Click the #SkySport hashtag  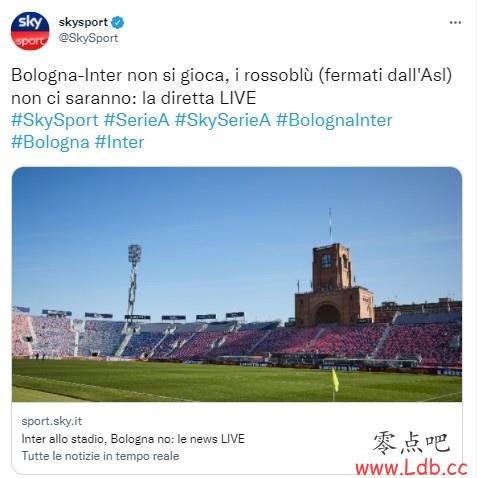[x=55, y=120]
